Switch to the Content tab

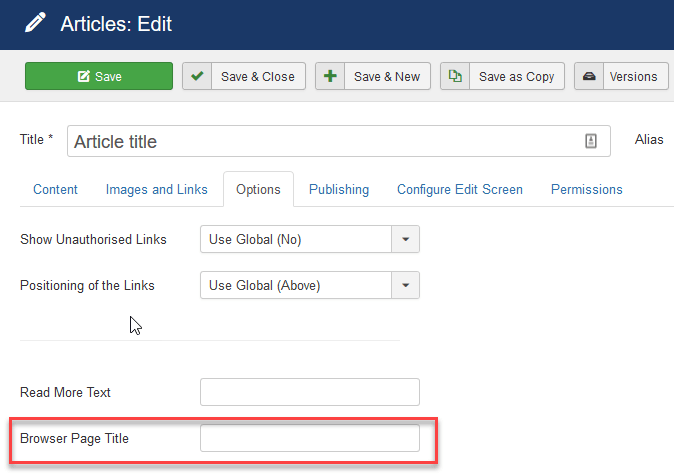[55, 190]
